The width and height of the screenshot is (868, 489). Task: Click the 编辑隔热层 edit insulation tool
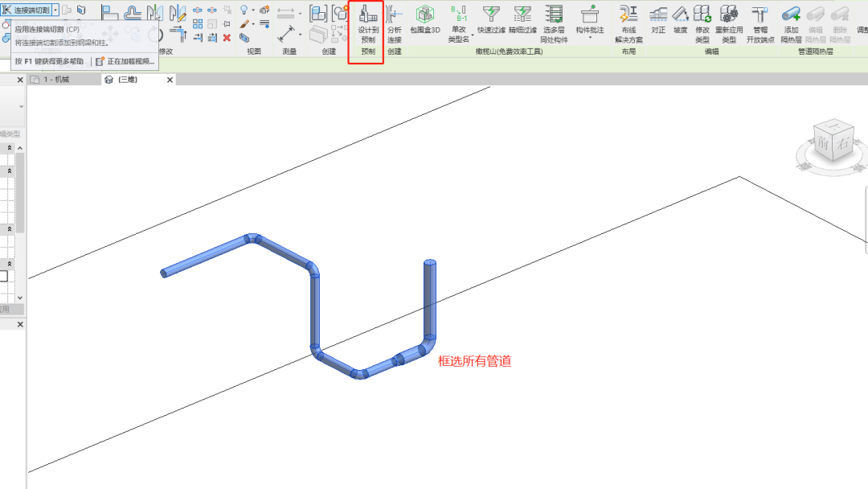click(x=816, y=24)
